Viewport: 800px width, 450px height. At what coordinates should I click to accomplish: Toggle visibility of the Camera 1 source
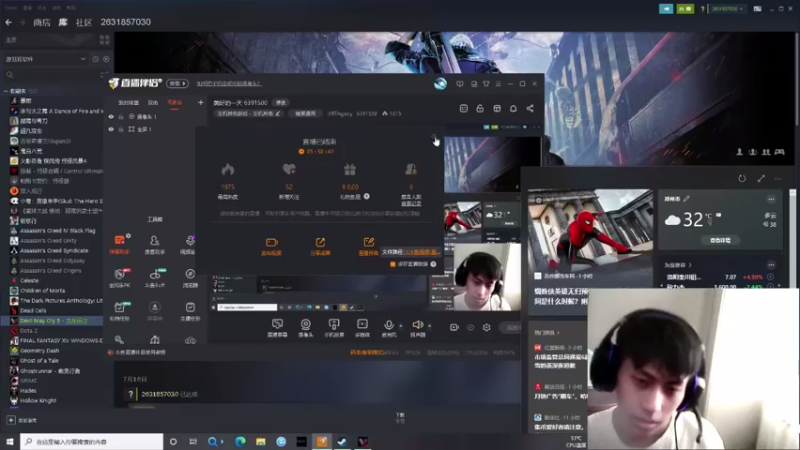[x=111, y=117]
